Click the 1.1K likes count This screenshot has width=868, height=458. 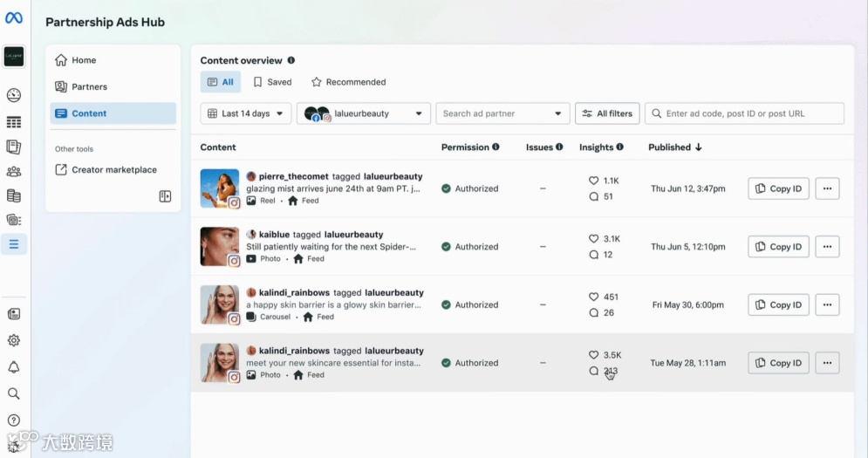(612, 181)
